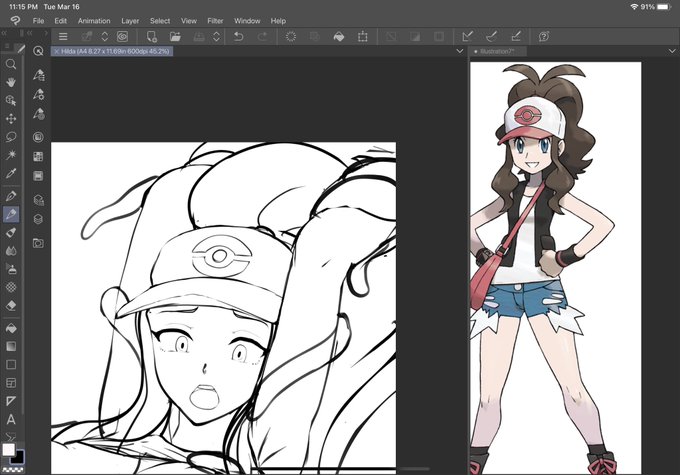The height and width of the screenshot is (475, 680).
Task: Open the View menu
Action: (189, 21)
